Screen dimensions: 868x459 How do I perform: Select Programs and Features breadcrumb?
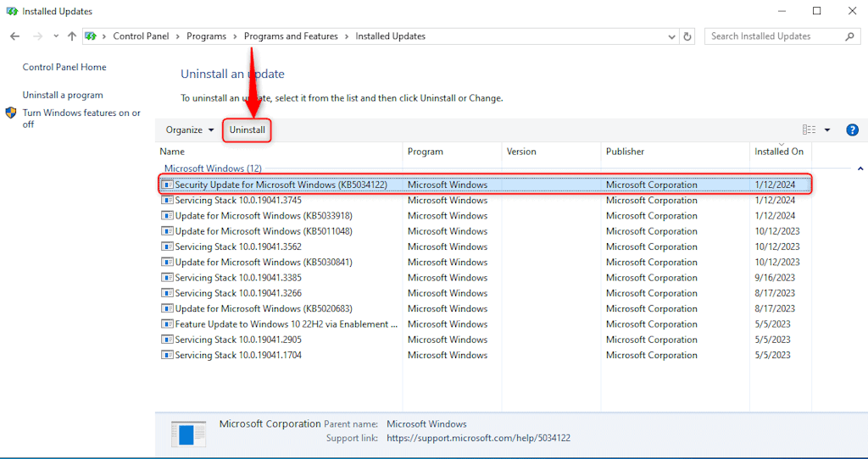[291, 36]
